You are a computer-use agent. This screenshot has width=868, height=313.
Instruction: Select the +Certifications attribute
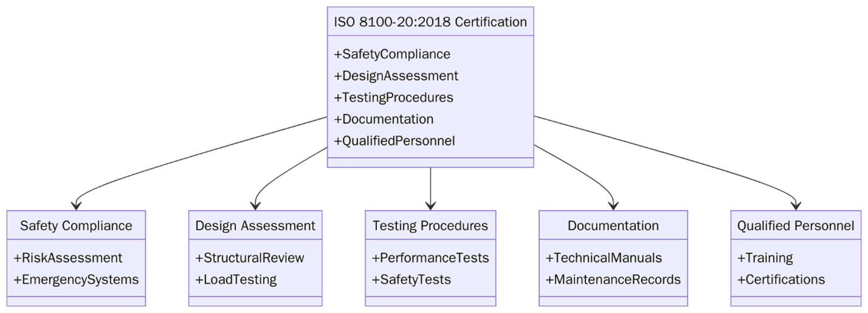781,280
